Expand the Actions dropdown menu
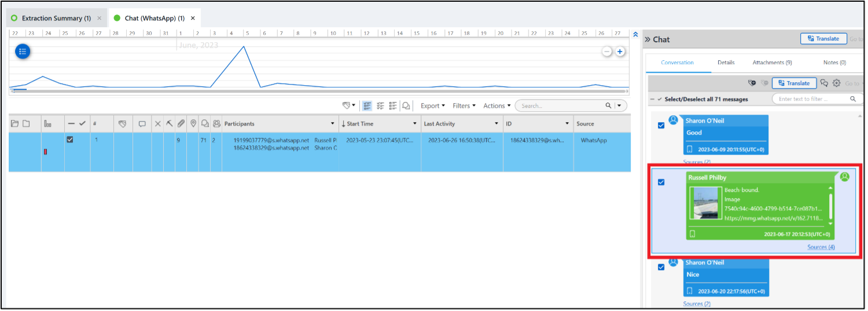868x311 pixels. (x=496, y=106)
